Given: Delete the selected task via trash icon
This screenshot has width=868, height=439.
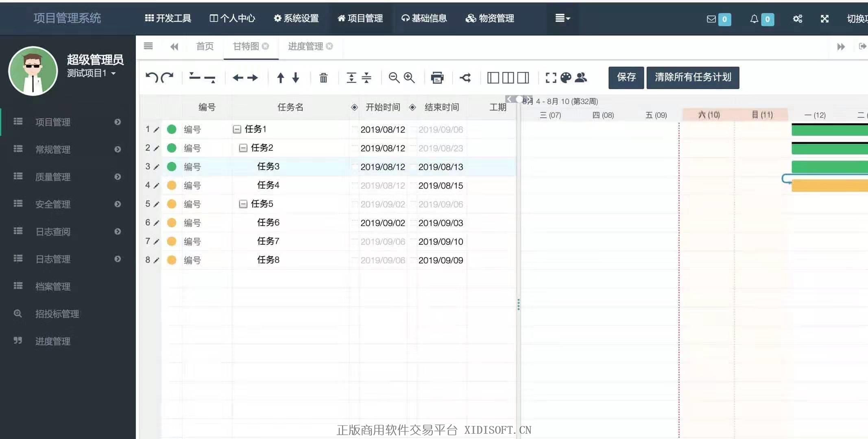Looking at the screenshot, I should coord(323,77).
